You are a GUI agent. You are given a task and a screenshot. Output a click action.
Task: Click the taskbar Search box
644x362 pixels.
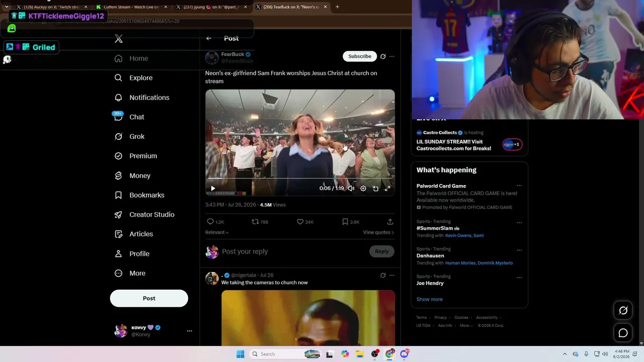(285, 354)
